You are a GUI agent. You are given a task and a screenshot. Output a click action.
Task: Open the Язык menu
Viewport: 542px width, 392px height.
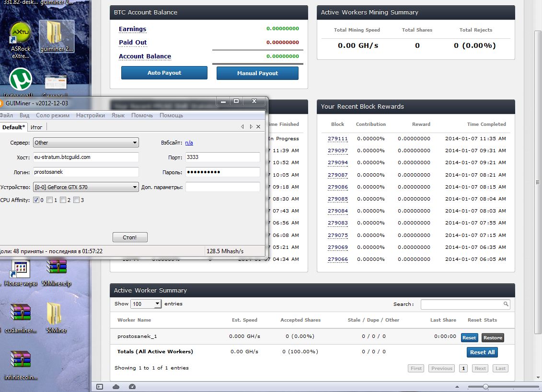click(x=118, y=115)
